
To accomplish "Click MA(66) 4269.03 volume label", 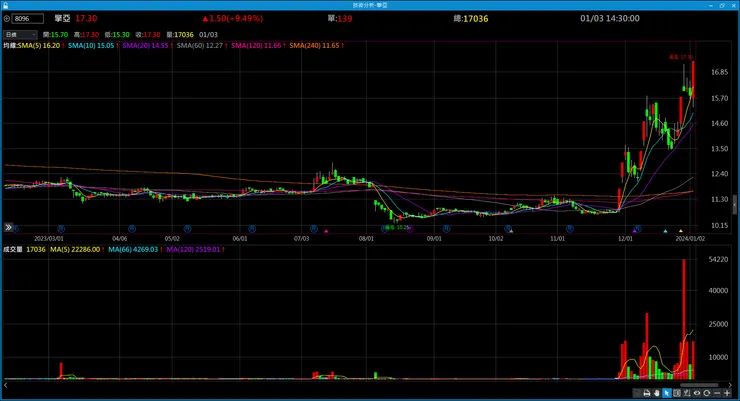I will (x=133, y=249).
